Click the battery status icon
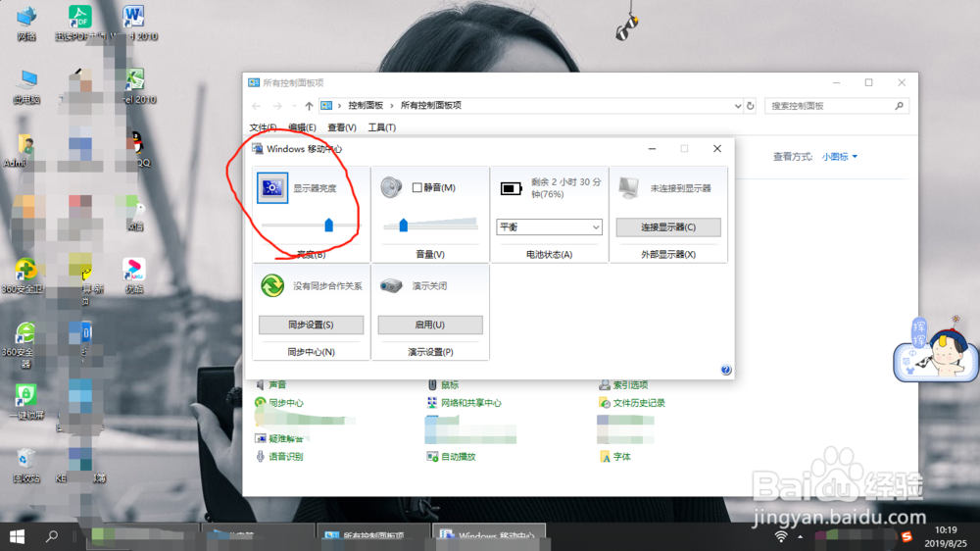The image size is (980, 551). (511, 188)
